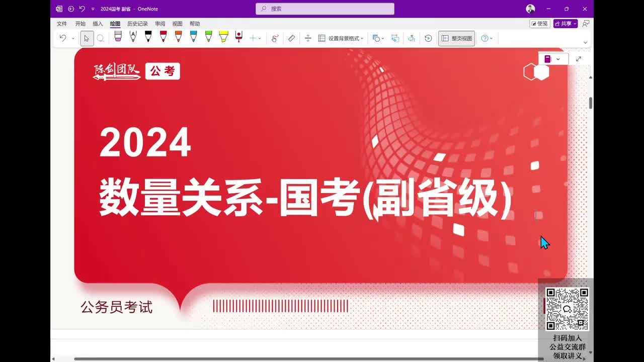Toggle the 整页视图 full page view button
The image size is (644, 362).
coord(456,38)
